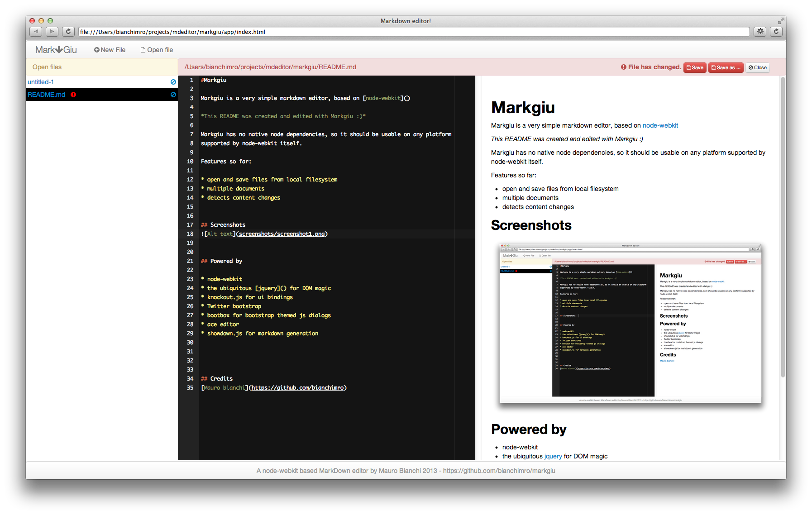Click the screenshot thumbnail in preview
Screen dimensions: 812x515
pyautogui.click(x=630, y=323)
